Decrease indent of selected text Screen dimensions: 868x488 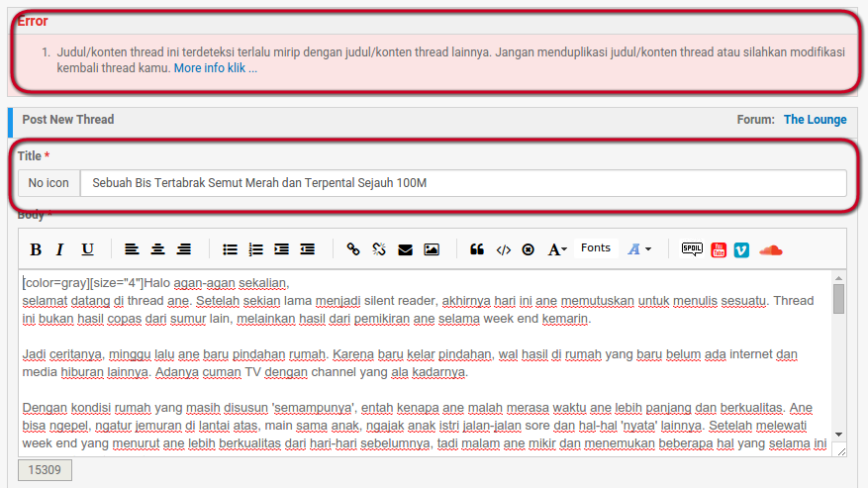coord(307,249)
